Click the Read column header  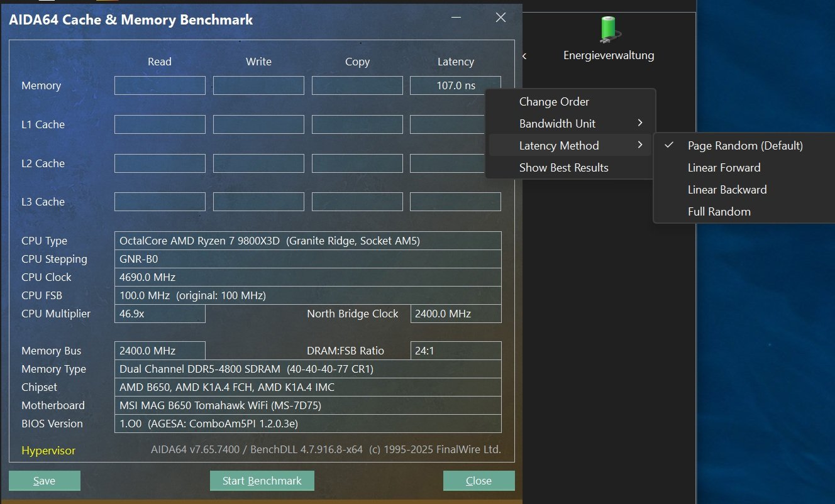click(160, 62)
